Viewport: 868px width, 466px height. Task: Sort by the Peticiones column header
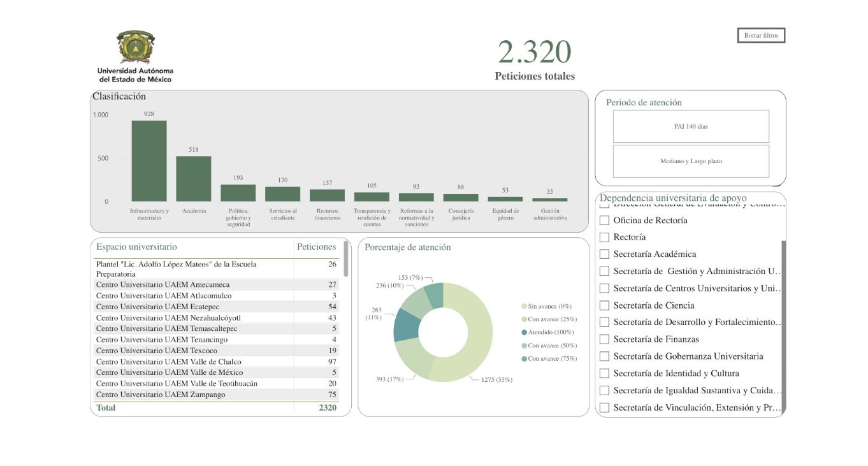(x=316, y=247)
